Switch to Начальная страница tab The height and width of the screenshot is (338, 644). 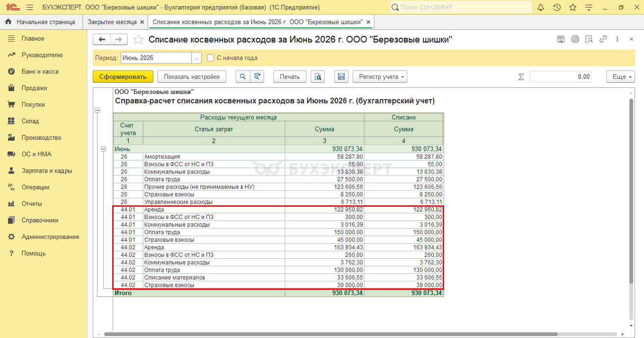point(41,22)
